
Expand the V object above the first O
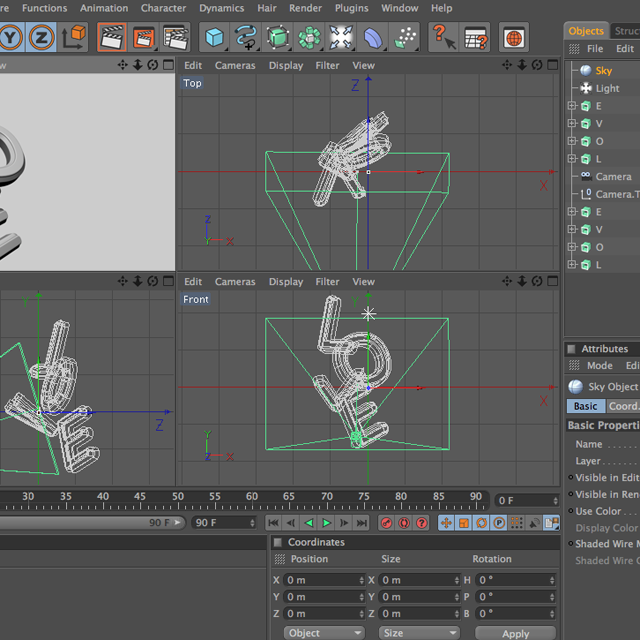572,123
